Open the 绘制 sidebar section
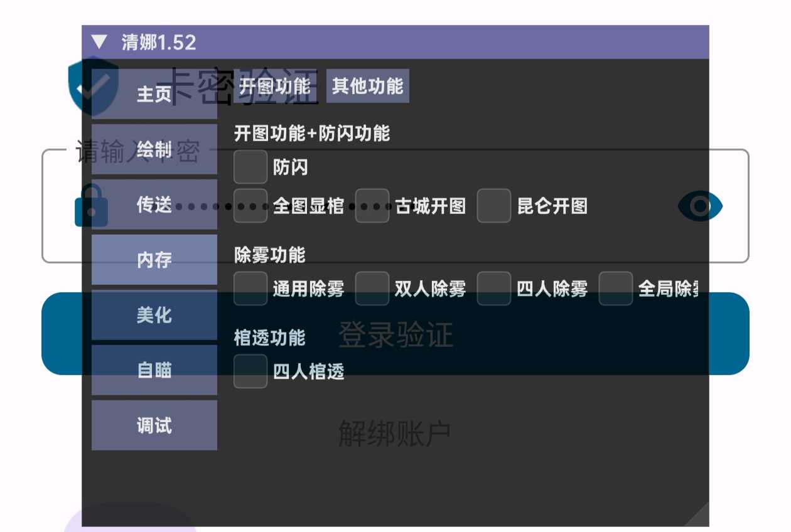Screen dimensions: 791x532 click(x=154, y=149)
